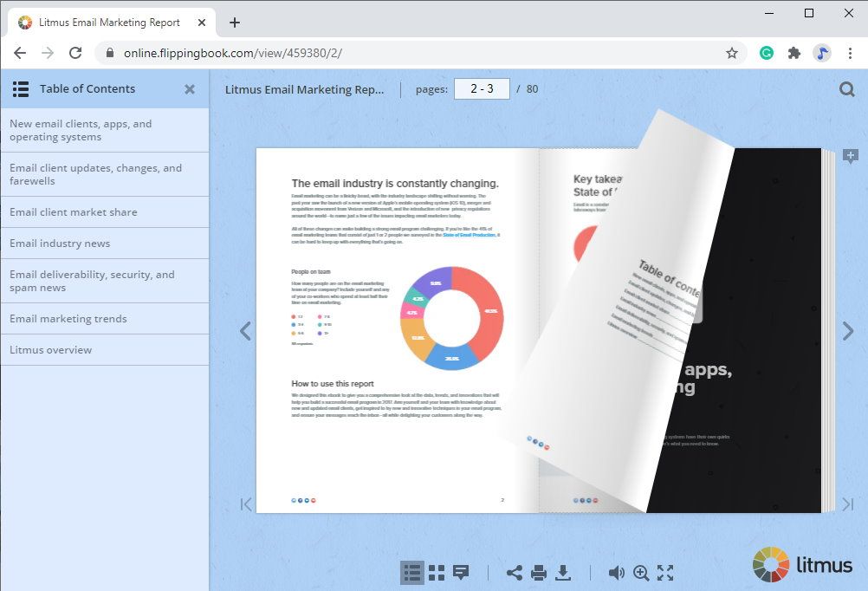Click the pages number input field
Screen dimensions: 868x591
(x=482, y=88)
